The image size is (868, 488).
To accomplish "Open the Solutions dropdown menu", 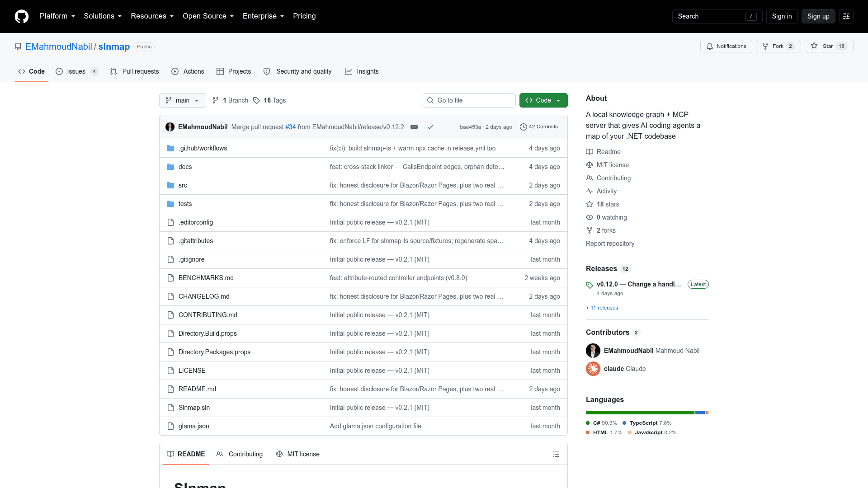I will pyautogui.click(x=103, y=16).
